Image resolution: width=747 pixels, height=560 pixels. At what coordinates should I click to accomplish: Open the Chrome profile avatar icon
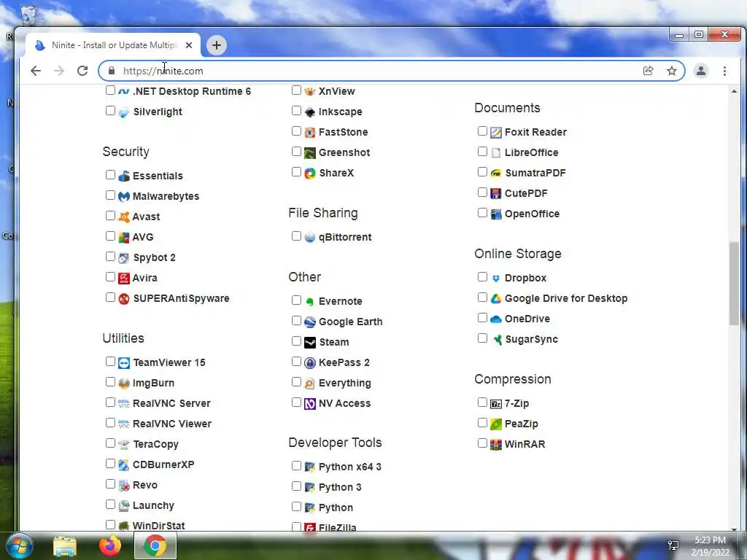[x=701, y=71]
